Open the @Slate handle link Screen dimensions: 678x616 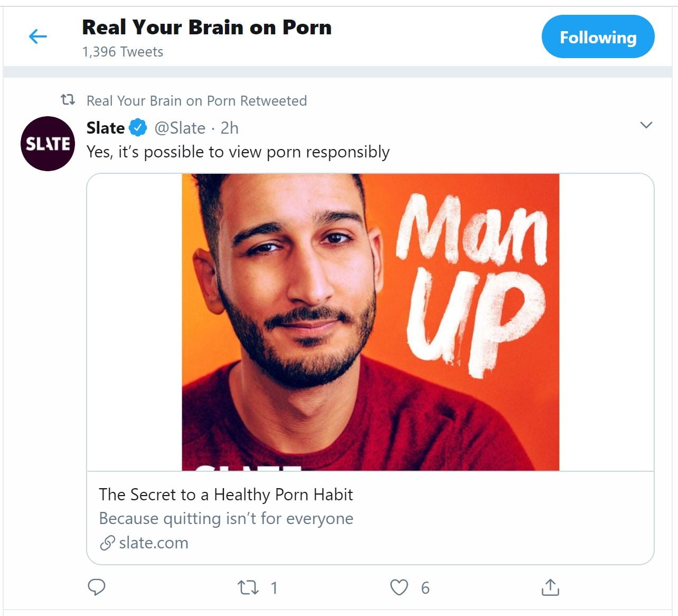[180, 128]
